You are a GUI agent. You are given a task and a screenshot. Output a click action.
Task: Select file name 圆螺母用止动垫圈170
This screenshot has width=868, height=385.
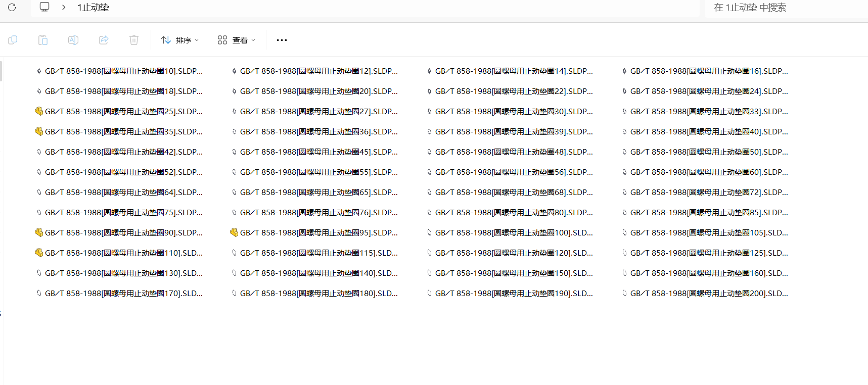(x=123, y=294)
